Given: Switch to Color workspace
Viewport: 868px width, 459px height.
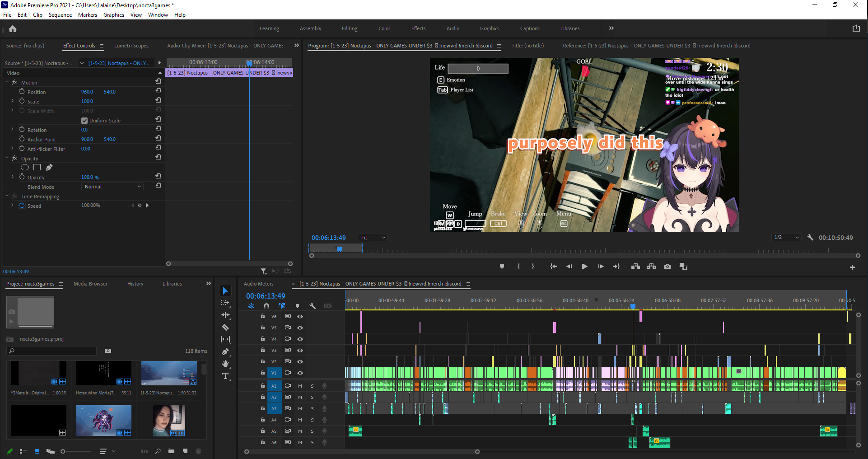Looking at the screenshot, I should point(384,28).
